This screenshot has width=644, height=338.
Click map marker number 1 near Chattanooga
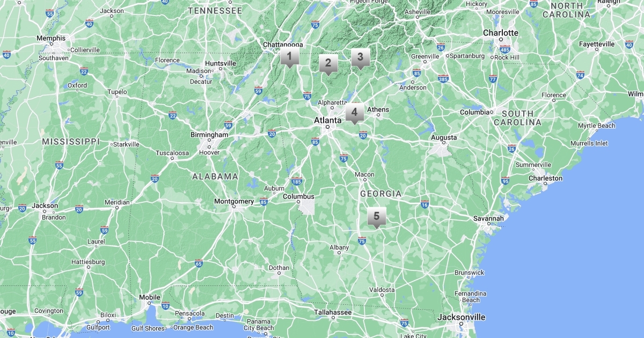289,57
